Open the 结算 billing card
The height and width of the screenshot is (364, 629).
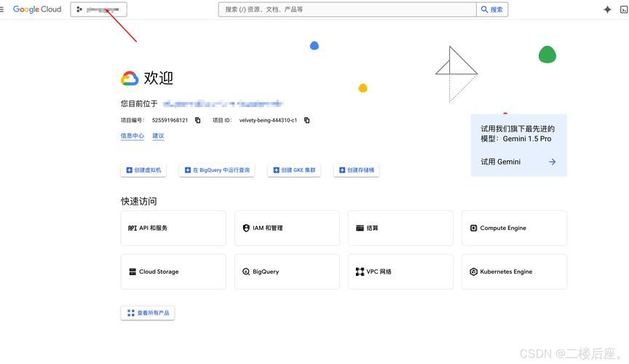tap(400, 228)
